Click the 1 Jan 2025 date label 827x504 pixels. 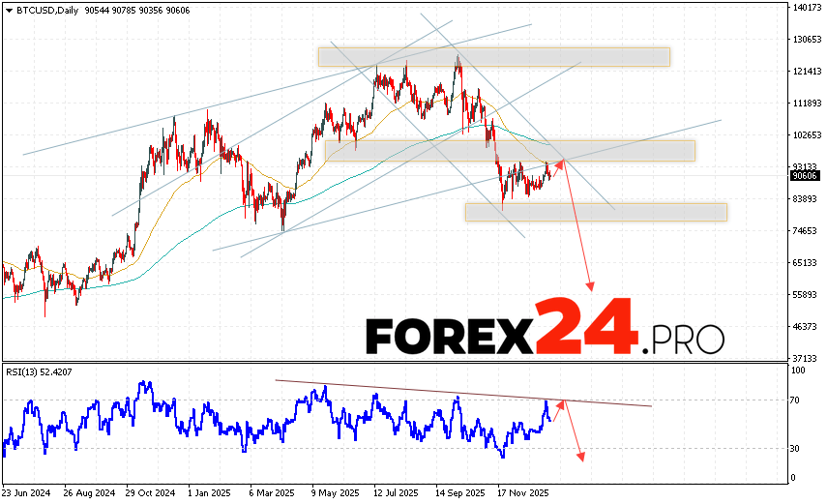click(x=210, y=491)
